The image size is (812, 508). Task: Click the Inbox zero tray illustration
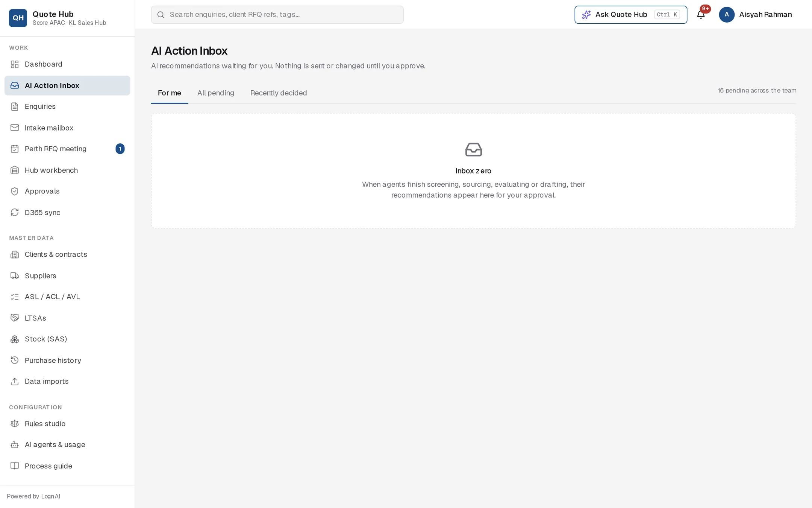click(473, 149)
